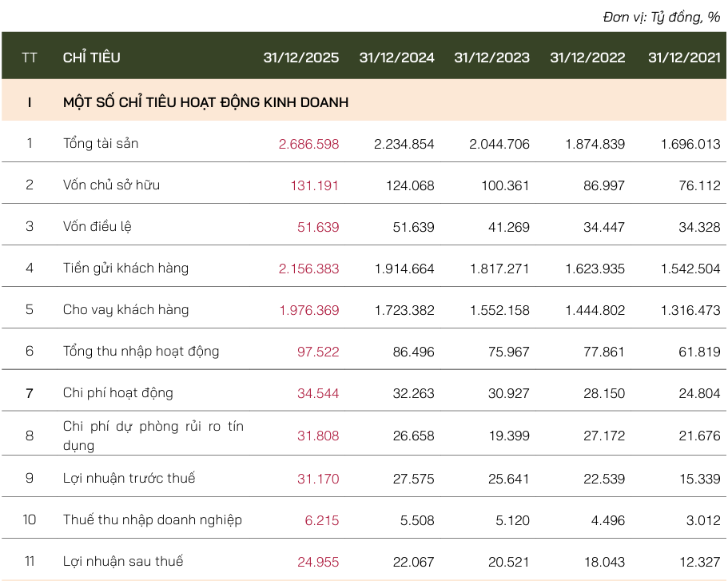The width and height of the screenshot is (728, 581).
Task: Click the Tổng thu nhập hoạt động label
Action: click(141, 352)
